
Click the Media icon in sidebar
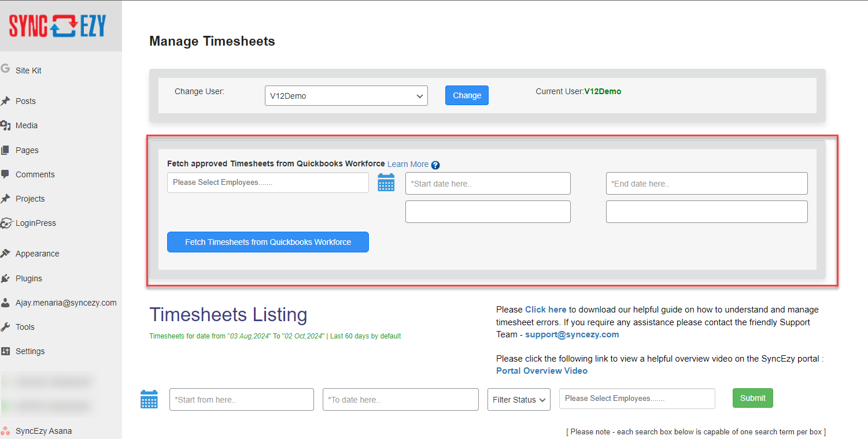coord(5,125)
